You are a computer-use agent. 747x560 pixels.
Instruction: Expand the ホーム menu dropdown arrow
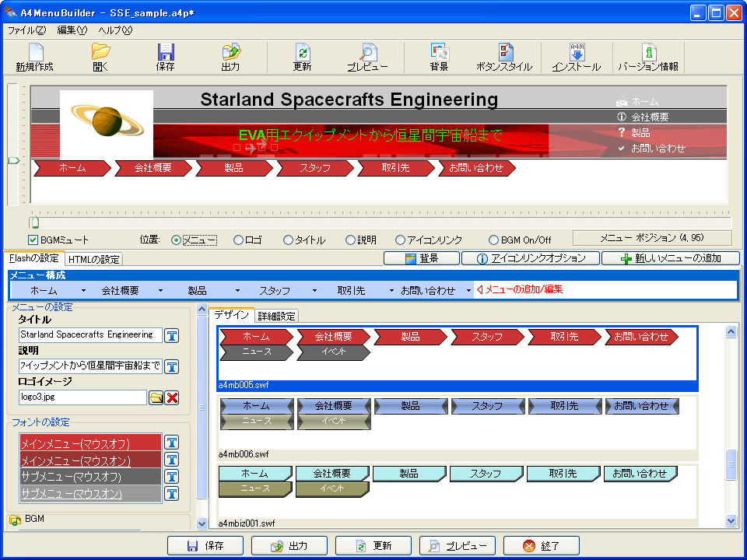82,291
